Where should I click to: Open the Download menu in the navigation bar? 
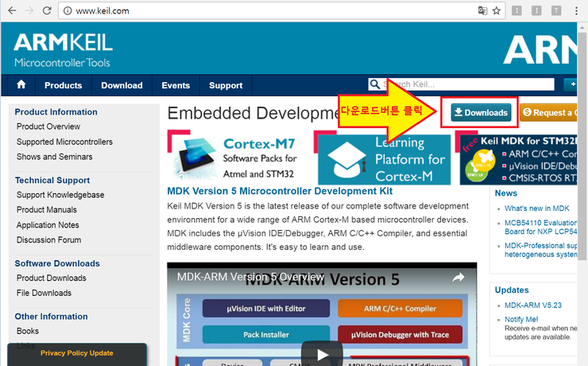(122, 85)
